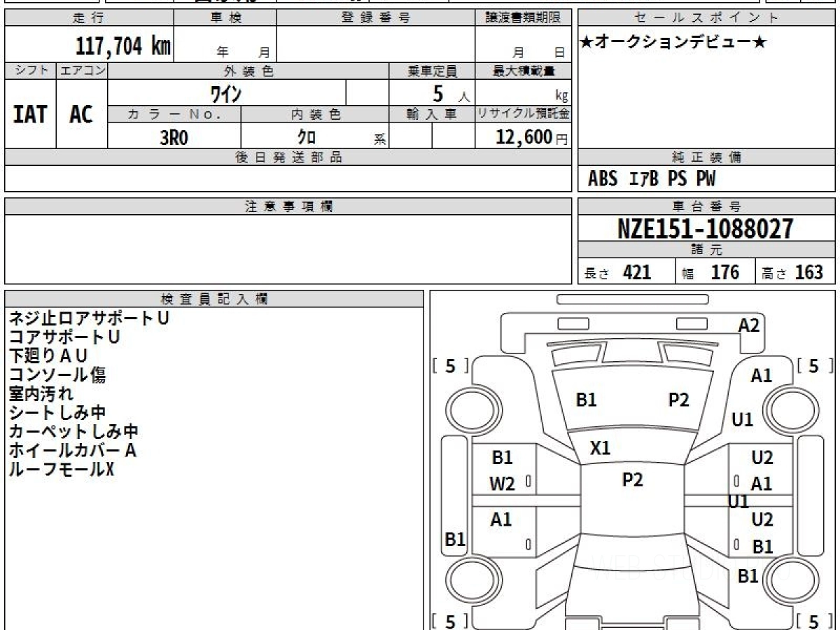Select the ルーフモールX note line
This screenshot has height=630, width=840.
pos(61,470)
